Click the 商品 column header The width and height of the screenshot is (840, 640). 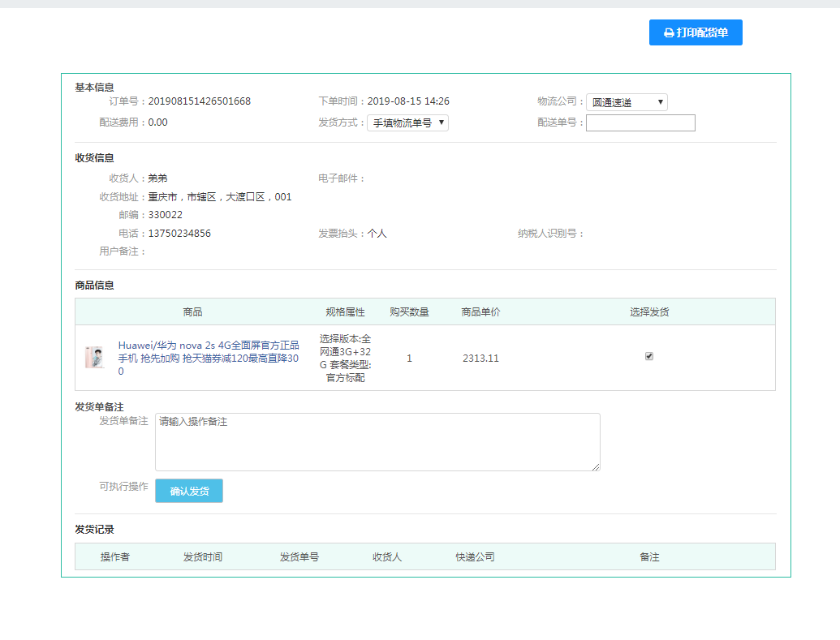click(x=192, y=312)
